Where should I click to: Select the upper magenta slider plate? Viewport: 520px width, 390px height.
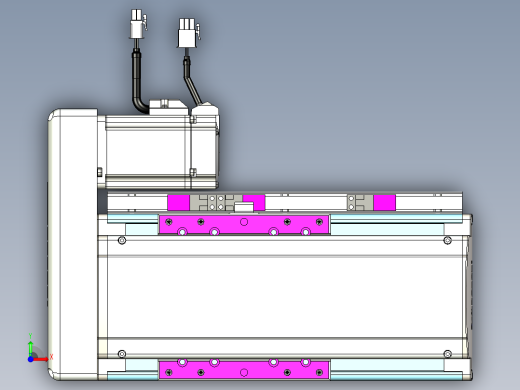(x=244, y=225)
